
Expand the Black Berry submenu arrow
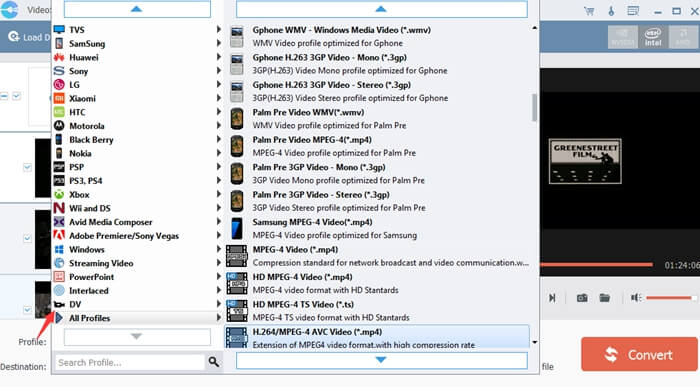click(219, 139)
